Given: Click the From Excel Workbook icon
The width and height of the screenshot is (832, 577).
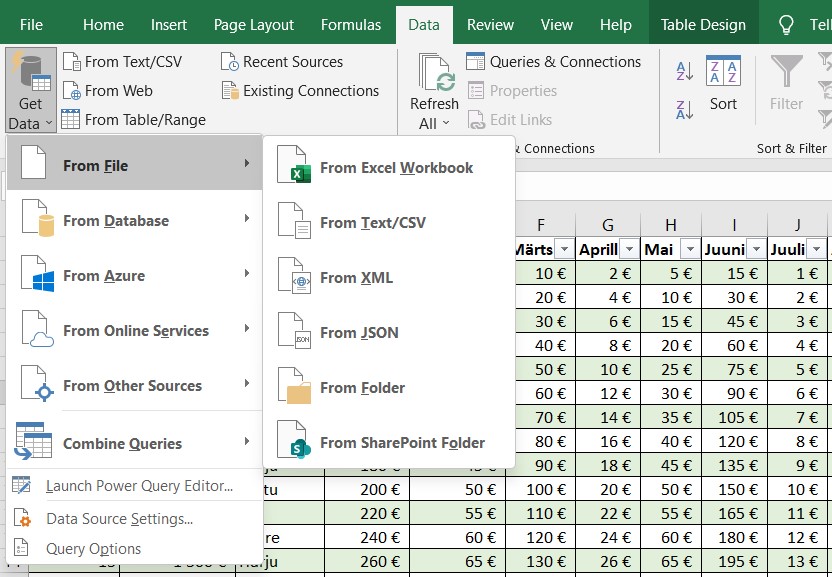Looking at the screenshot, I should click(x=295, y=168).
